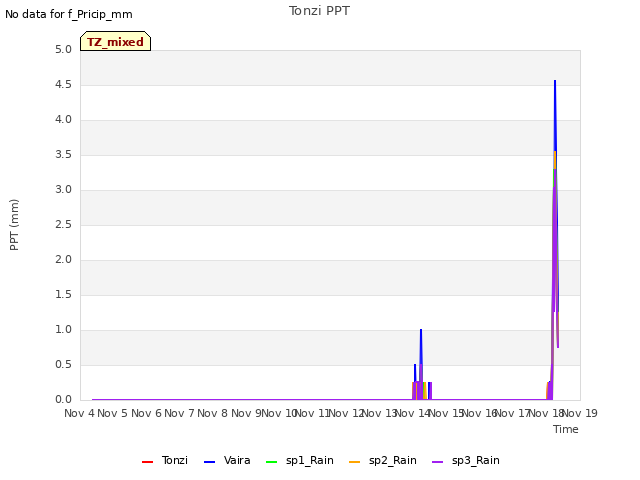
Task: Select the sp1_Rain legend entry
Action: (300, 460)
